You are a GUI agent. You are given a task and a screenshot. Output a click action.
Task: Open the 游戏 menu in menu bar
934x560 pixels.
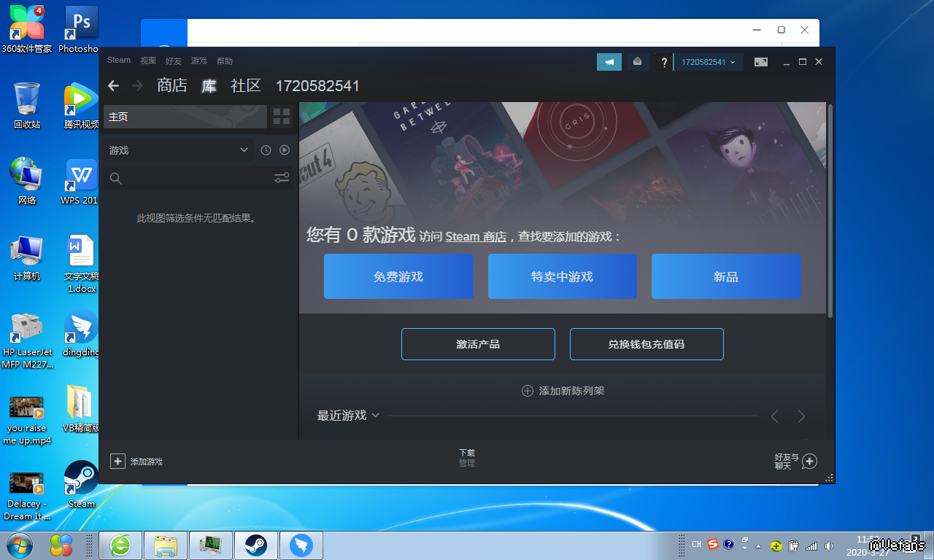(x=199, y=61)
